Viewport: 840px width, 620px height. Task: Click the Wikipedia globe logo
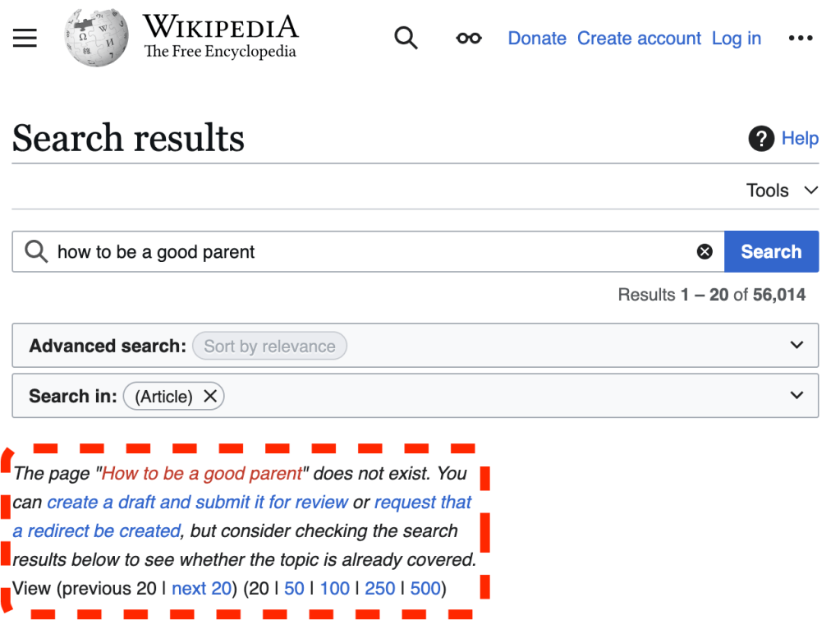tap(96, 39)
